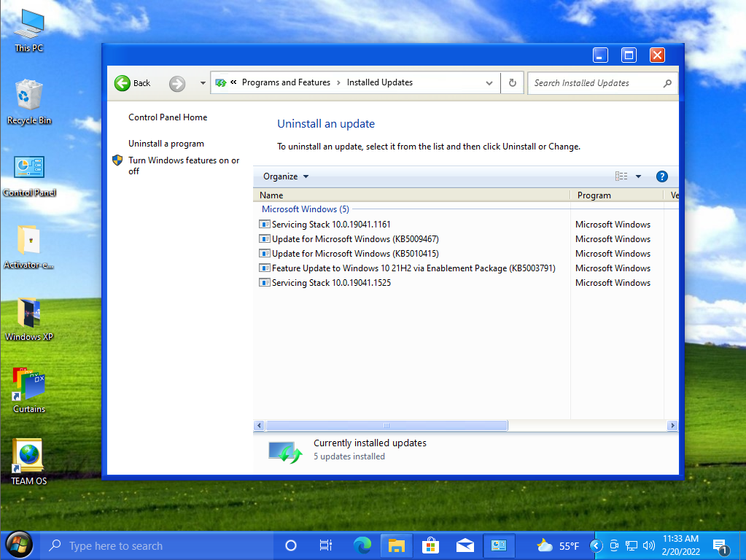Open the volume speaker icon
This screenshot has height=560, width=746.
[648, 545]
